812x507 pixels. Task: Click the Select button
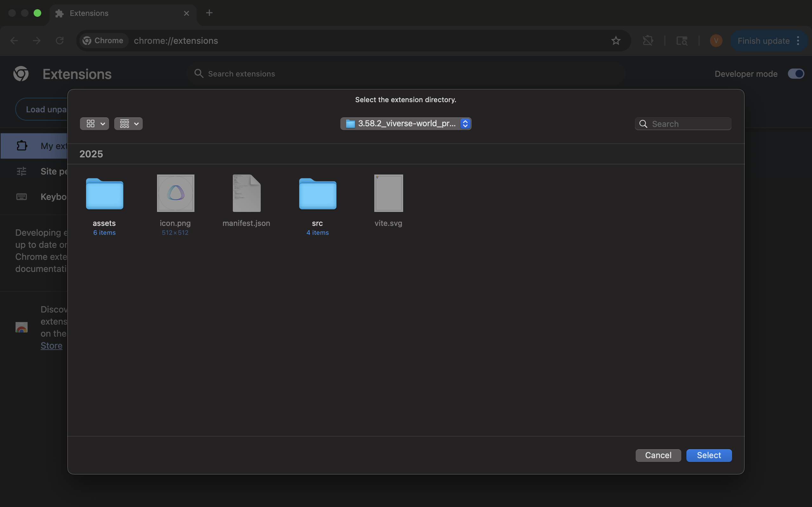pyautogui.click(x=709, y=455)
